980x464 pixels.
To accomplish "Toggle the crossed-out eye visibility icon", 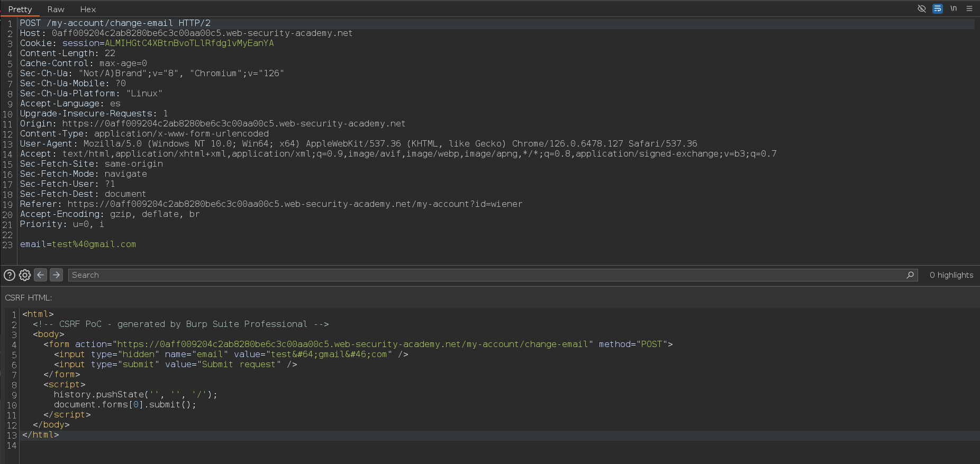I will click(922, 8).
